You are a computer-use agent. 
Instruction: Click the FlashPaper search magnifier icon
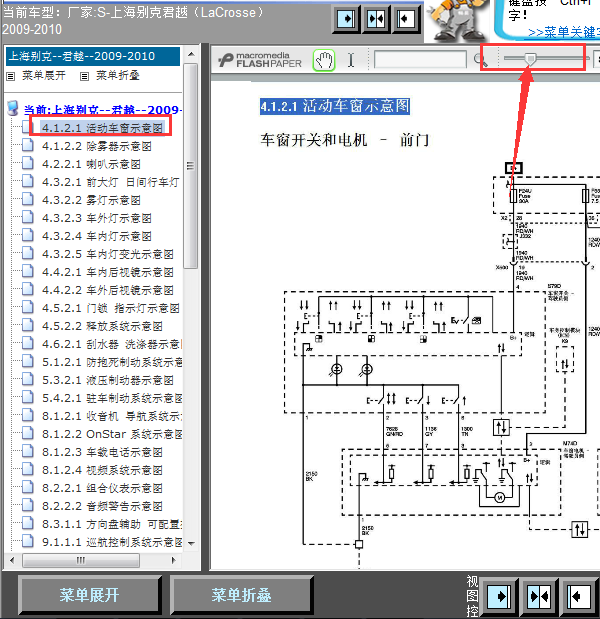click(x=480, y=60)
